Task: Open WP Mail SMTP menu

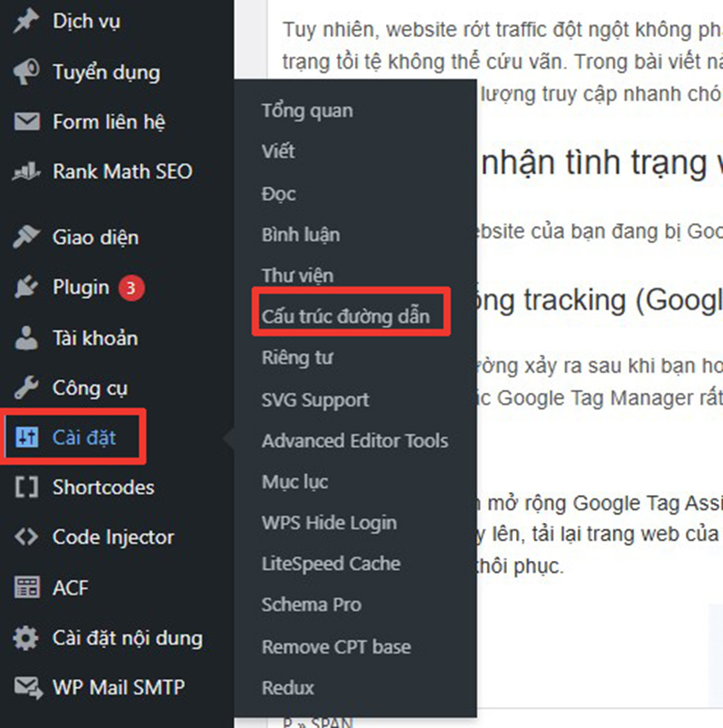Action: coord(117,687)
